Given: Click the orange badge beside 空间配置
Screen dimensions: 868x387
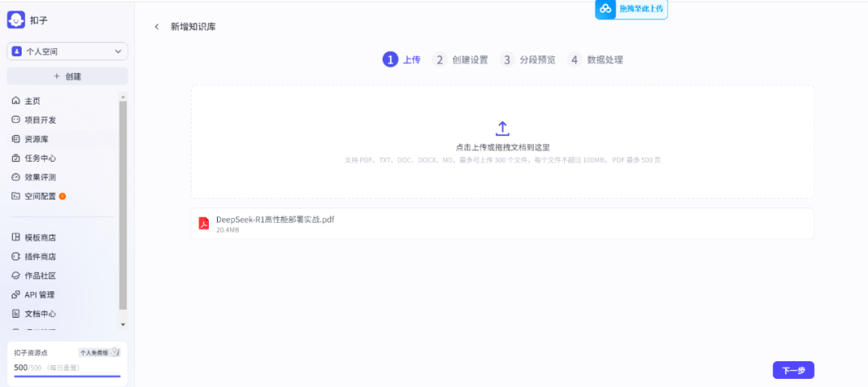Looking at the screenshot, I should coord(63,196).
